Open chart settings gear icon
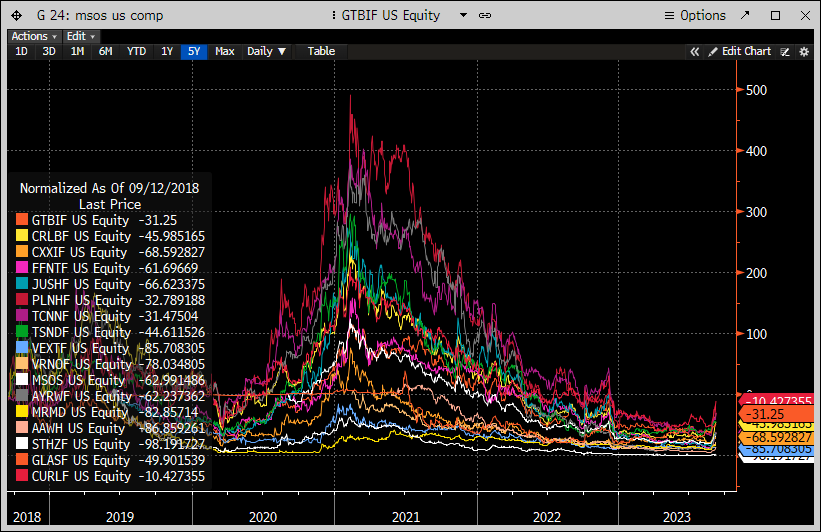Viewport: 821px width, 532px height. point(804,52)
